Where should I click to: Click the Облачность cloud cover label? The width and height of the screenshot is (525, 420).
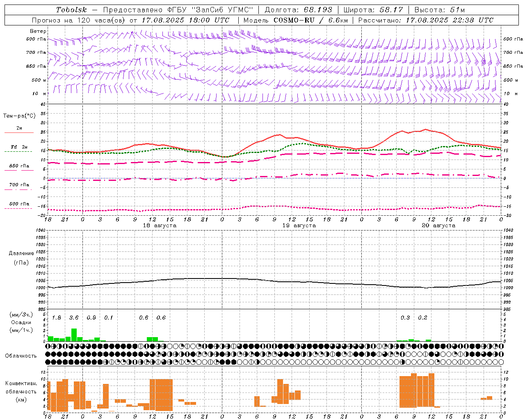pyautogui.click(x=21, y=356)
